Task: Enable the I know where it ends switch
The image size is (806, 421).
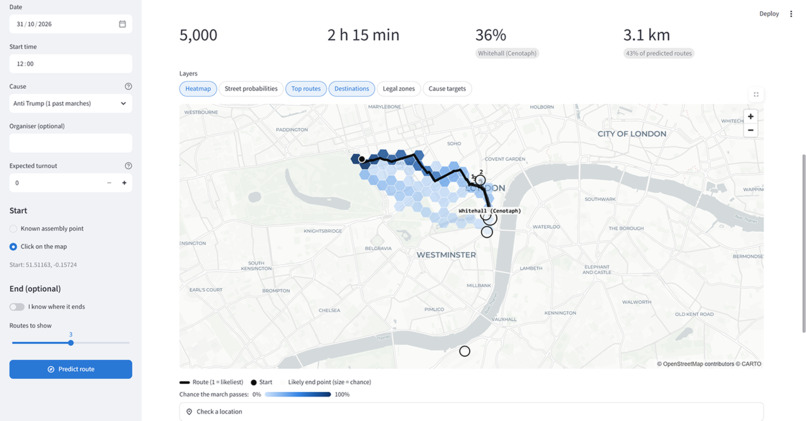Action: point(17,307)
